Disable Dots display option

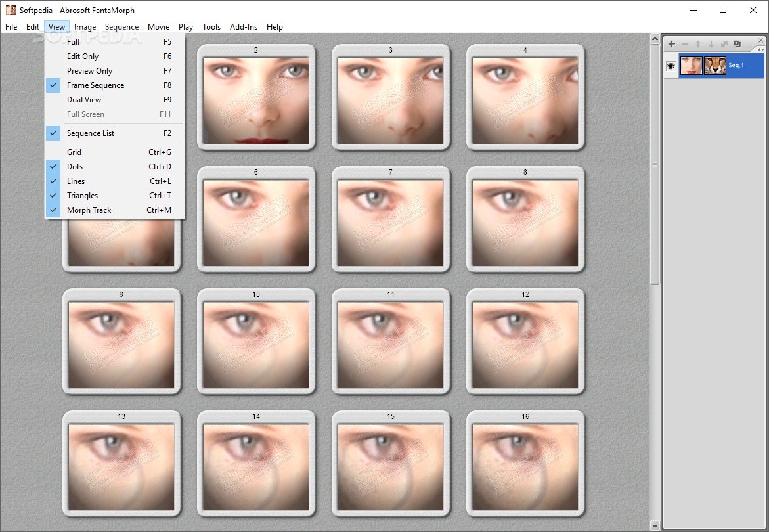[115, 167]
